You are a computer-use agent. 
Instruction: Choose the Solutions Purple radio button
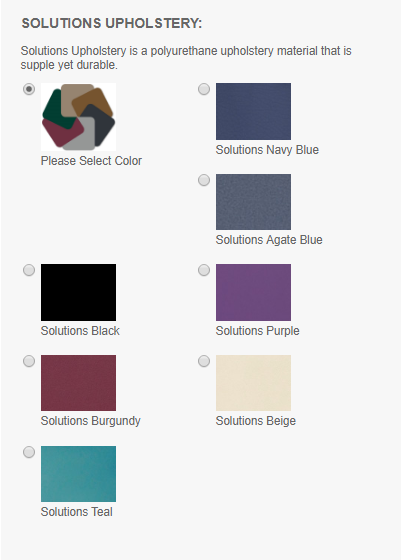204,270
